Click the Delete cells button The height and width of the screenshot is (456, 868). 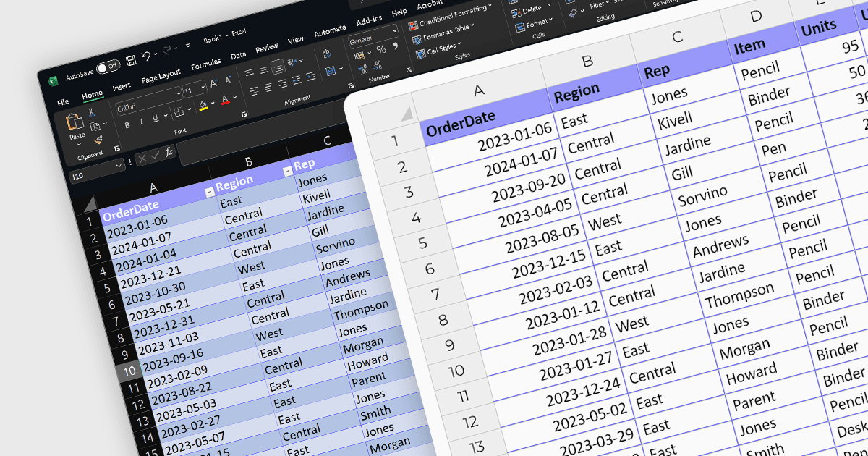pyautogui.click(x=529, y=11)
